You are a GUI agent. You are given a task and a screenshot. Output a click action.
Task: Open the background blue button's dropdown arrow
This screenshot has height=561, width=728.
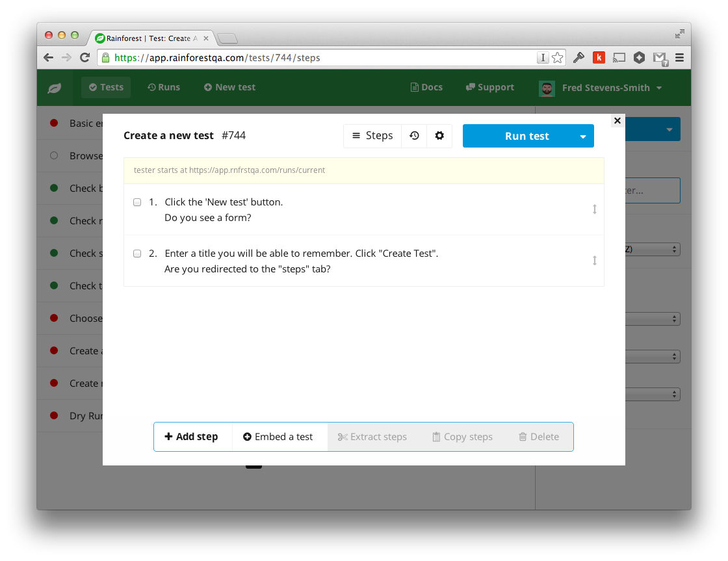tap(669, 129)
